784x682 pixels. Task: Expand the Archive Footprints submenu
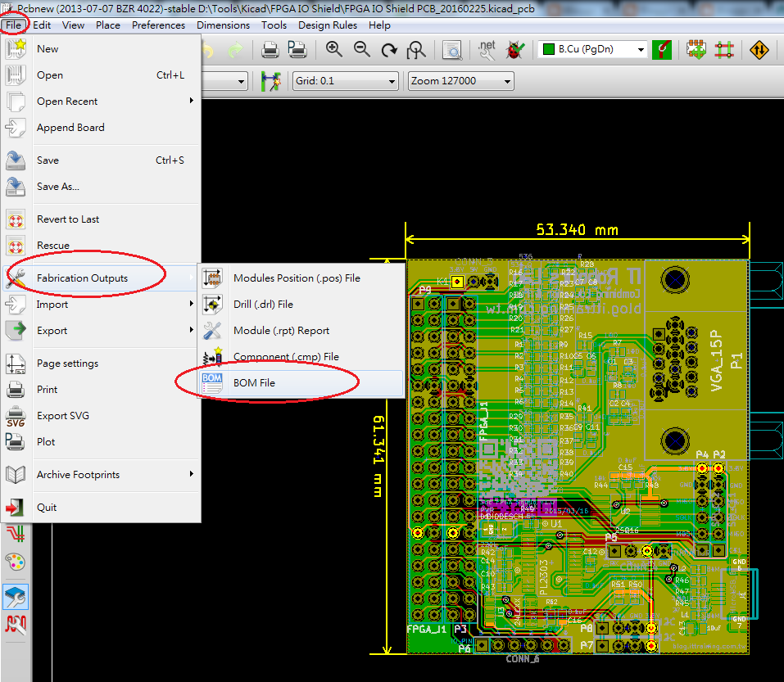[100, 474]
